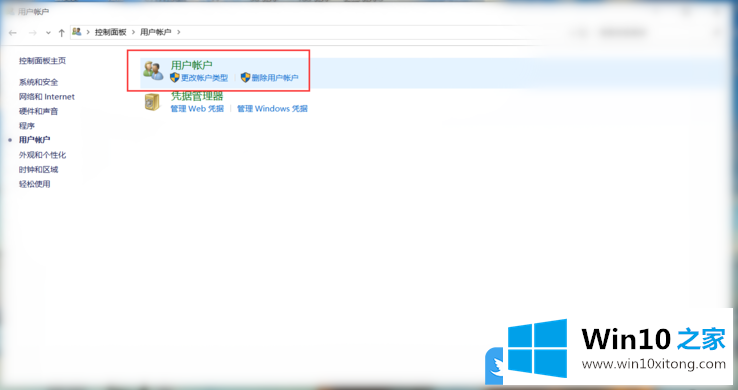This screenshot has width=738, height=390.
Task: Click 更改帐户类型 link
Action: click(205, 78)
